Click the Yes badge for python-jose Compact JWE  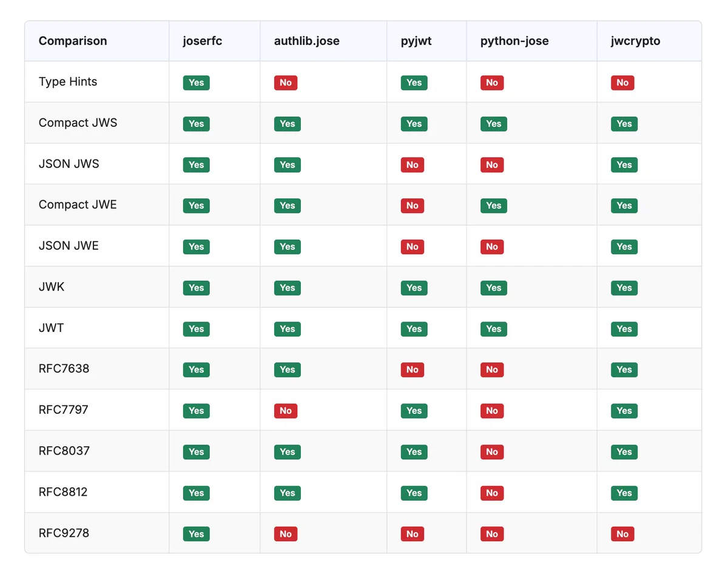click(494, 206)
